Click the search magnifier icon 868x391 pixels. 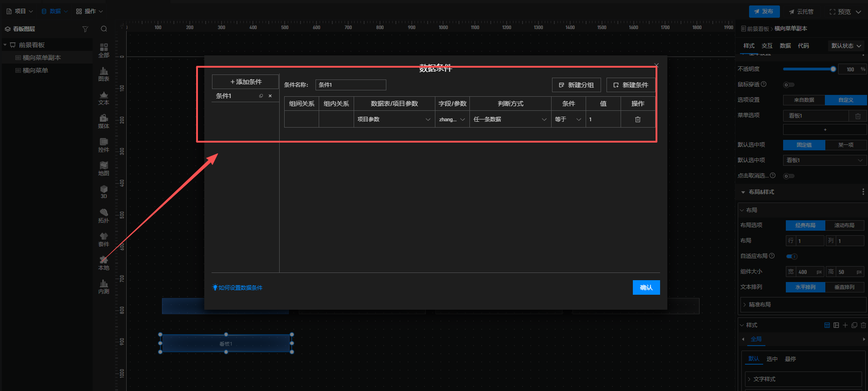tap(104, 29)
